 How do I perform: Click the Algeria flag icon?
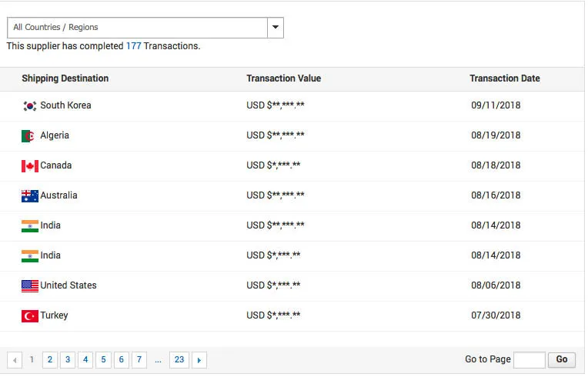click(28, 136)
